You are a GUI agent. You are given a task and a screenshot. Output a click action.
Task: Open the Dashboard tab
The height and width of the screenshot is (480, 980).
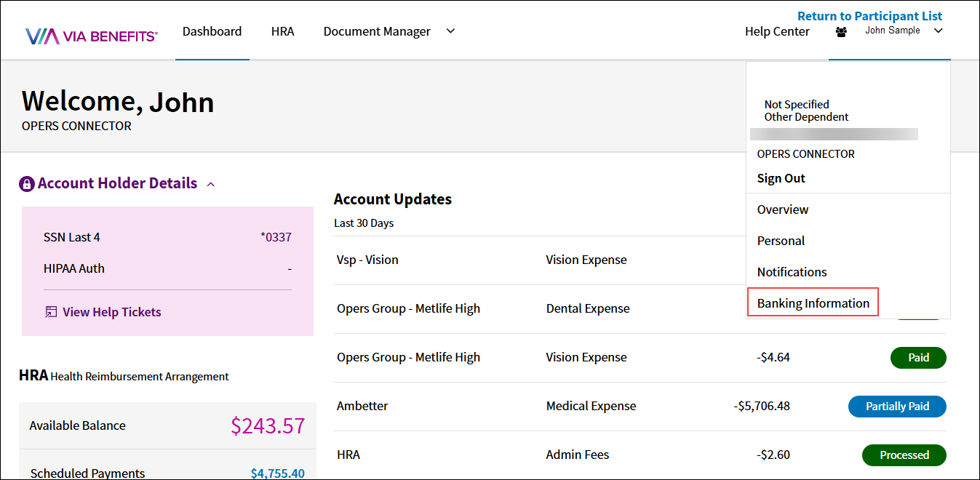click(x=212, y=31)
